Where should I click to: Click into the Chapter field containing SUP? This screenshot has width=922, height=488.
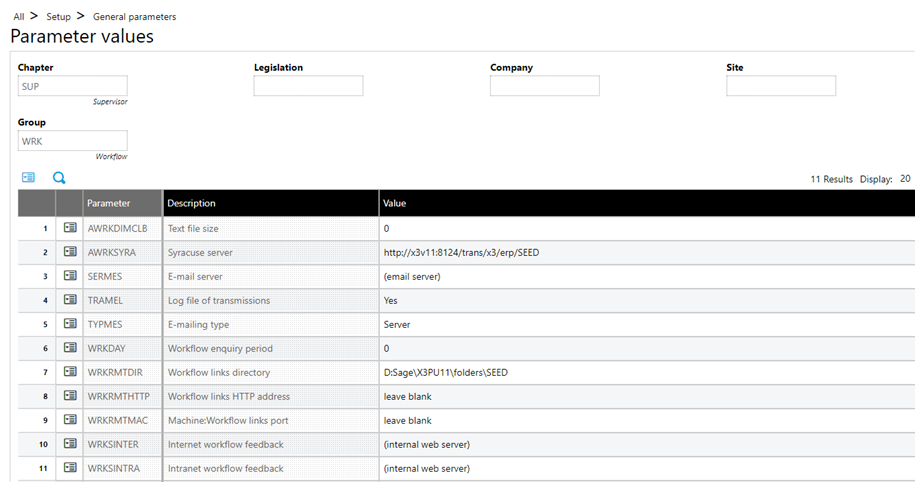pos(72,86)
